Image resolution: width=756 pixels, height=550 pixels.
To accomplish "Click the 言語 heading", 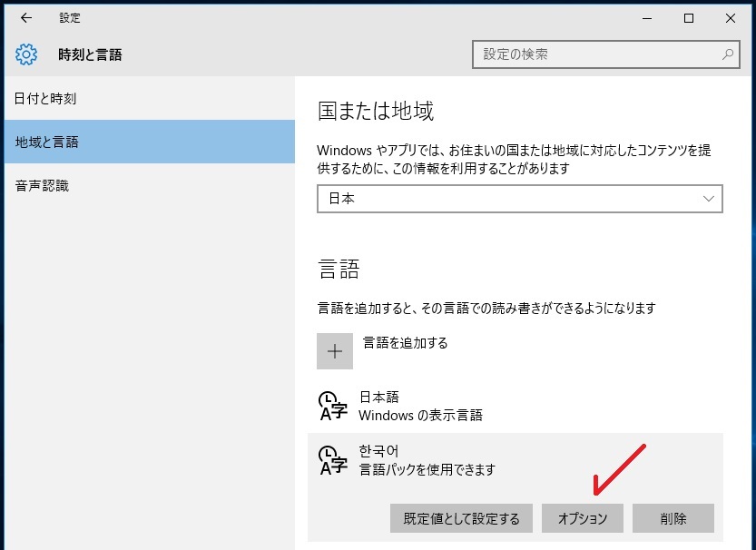I will [339, 269].
